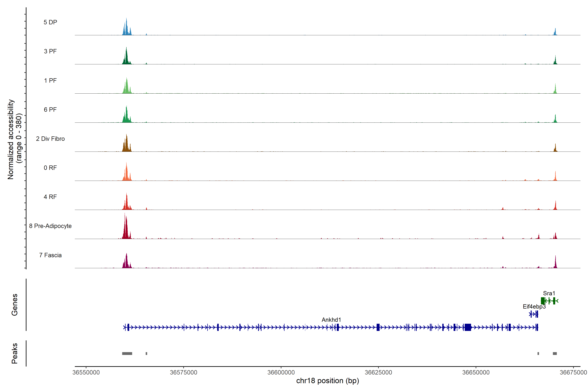This screenshot has height=392, width=588.
Task: Click the Genes panel label
Action: pos(15,305)
